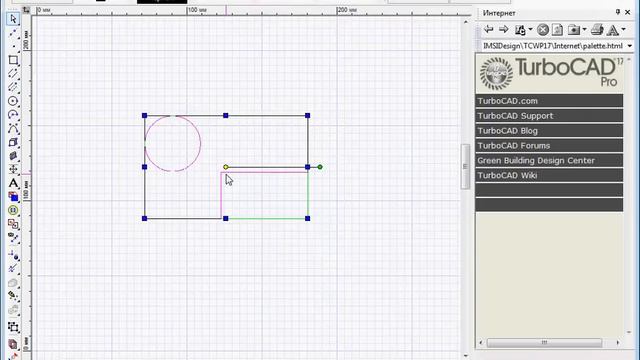
Task: Click the bottom-right blue selection handle
Action: (x=308, y=218)
